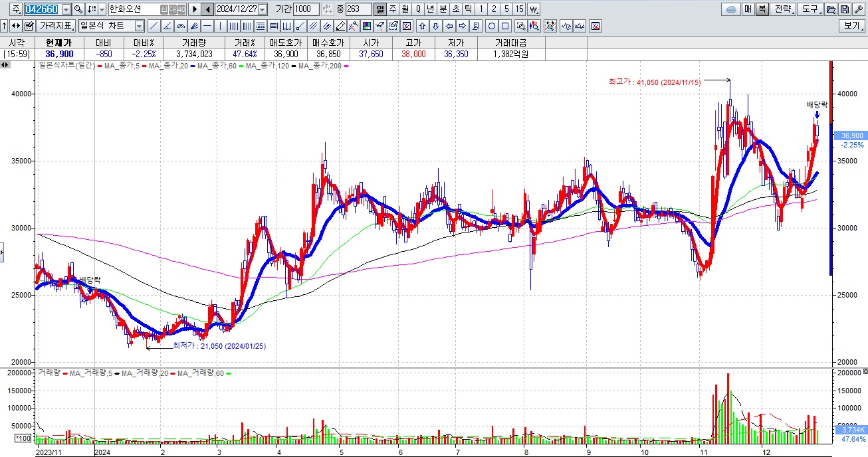Screen dimensions: 868x457
Task: Click the 기간 period value field 1000
Action: [x=305, y=9]
